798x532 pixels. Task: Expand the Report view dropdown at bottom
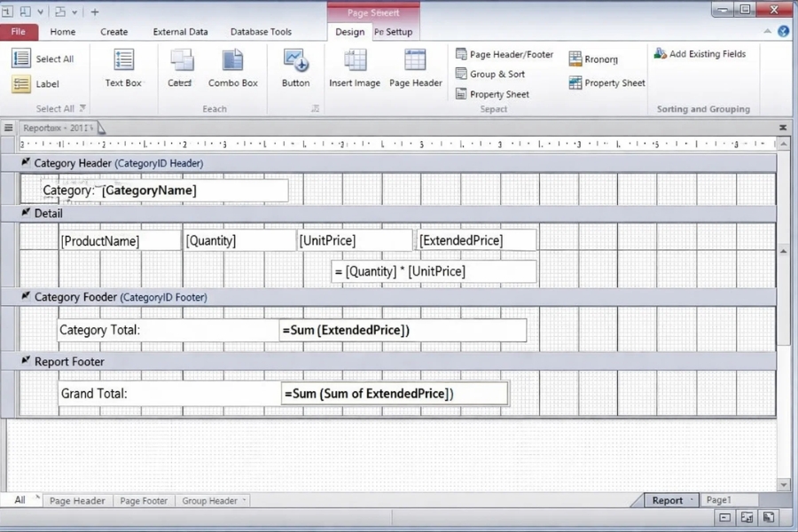[692, 501]
